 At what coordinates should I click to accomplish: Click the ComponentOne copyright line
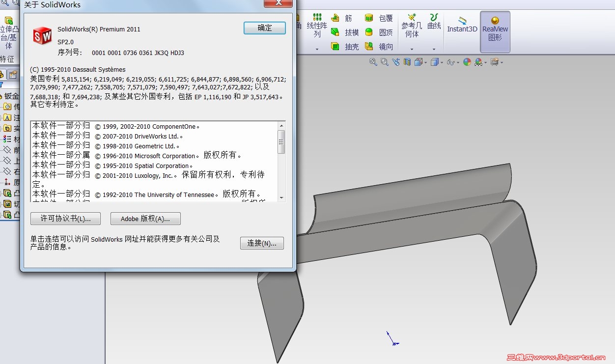coord(116,126)
